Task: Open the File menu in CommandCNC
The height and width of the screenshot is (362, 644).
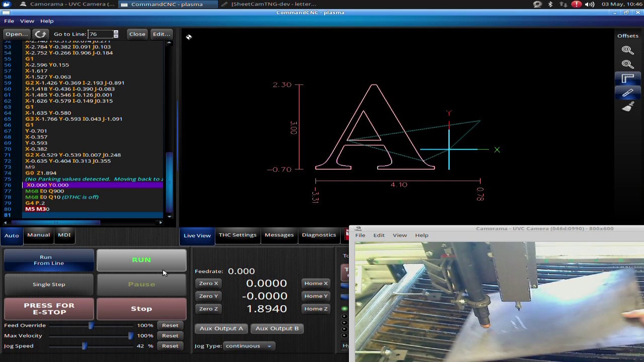Action: 9,21
